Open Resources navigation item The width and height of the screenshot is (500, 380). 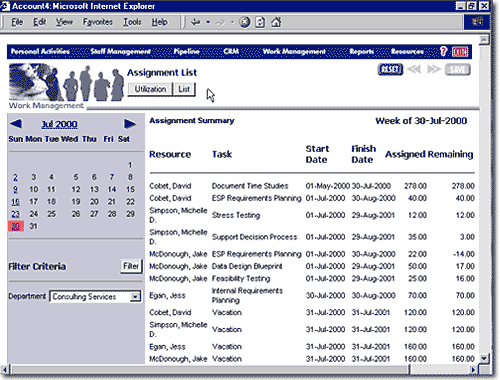click(407, 51)
